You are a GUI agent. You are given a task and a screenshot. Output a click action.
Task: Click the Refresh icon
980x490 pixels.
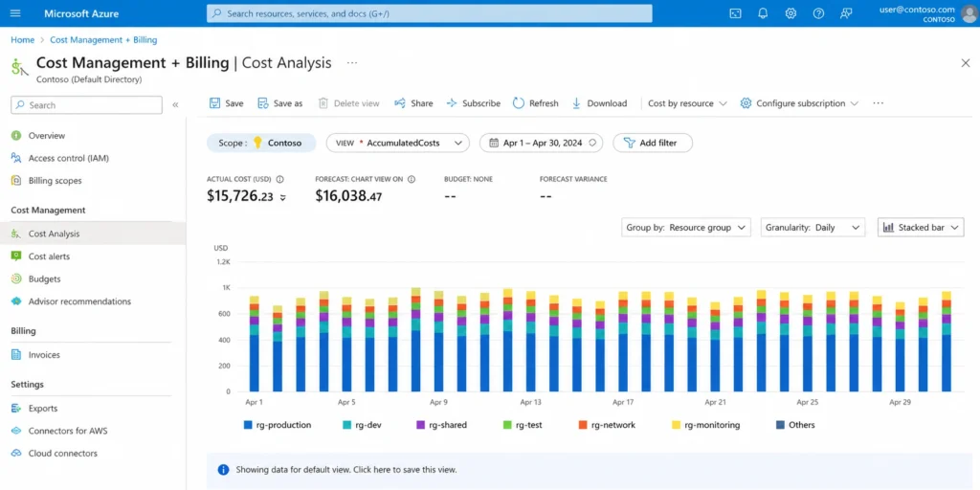pos(518,103)
